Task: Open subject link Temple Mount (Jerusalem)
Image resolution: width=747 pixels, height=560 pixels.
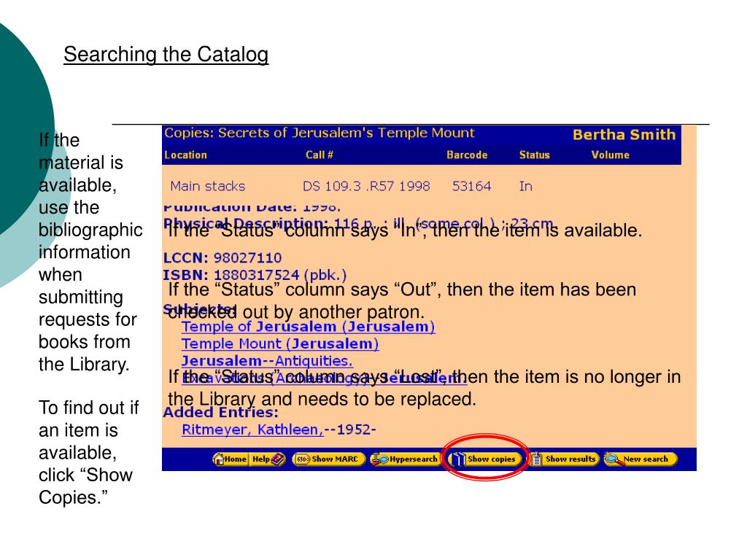Action: click(280, 344)
